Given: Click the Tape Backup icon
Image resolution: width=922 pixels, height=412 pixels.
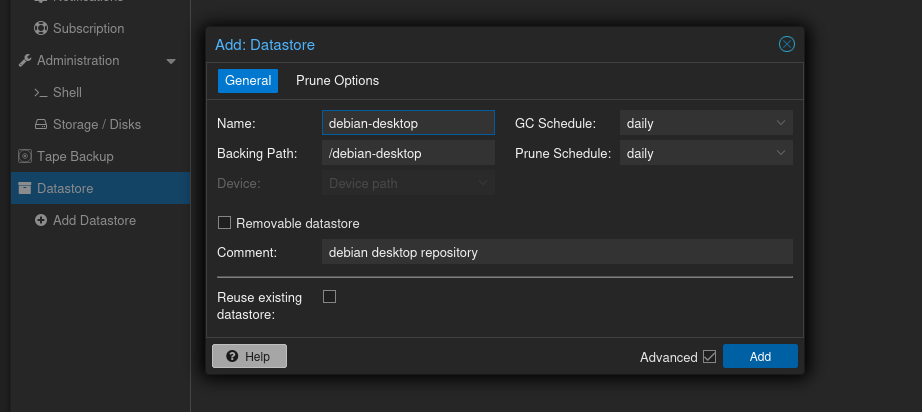Looking at the screenshot, I should (x=25, y=157).
